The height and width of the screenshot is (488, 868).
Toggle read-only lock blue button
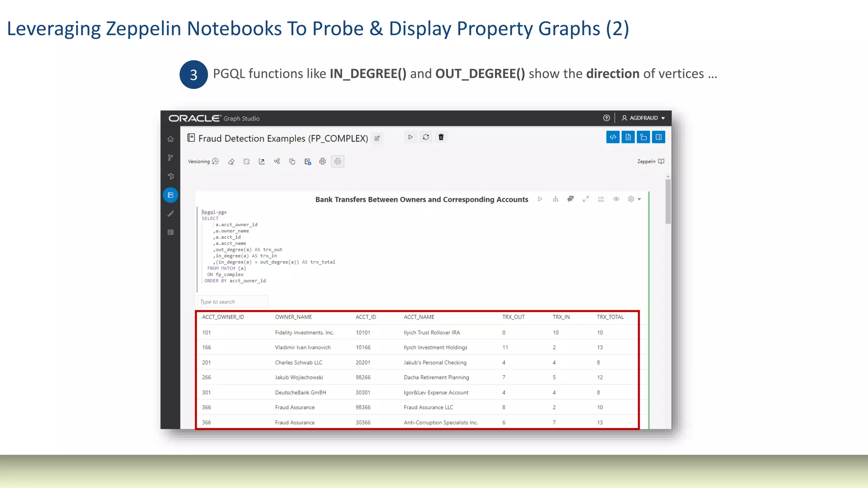[643, 137]
